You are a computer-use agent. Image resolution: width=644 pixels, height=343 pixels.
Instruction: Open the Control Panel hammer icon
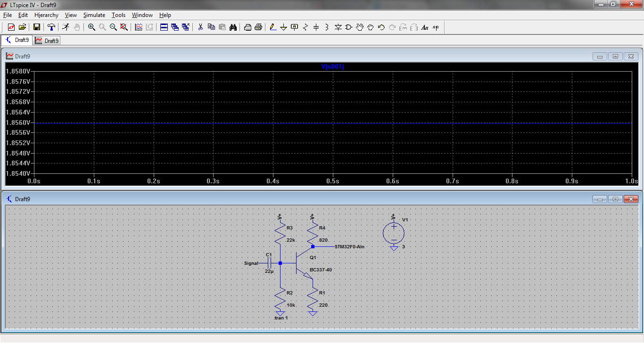pyautogui.click(x=51, y=27)
